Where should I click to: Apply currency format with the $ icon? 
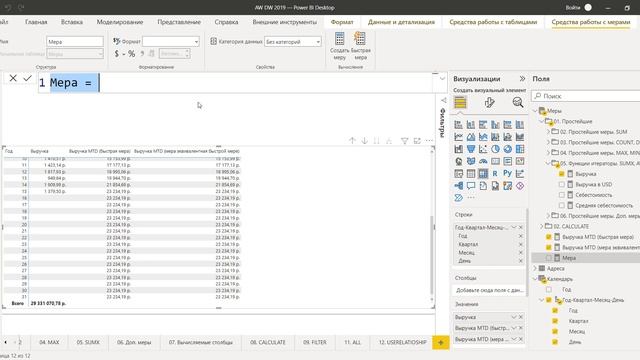pyautogui.click(x=117, y=53)
